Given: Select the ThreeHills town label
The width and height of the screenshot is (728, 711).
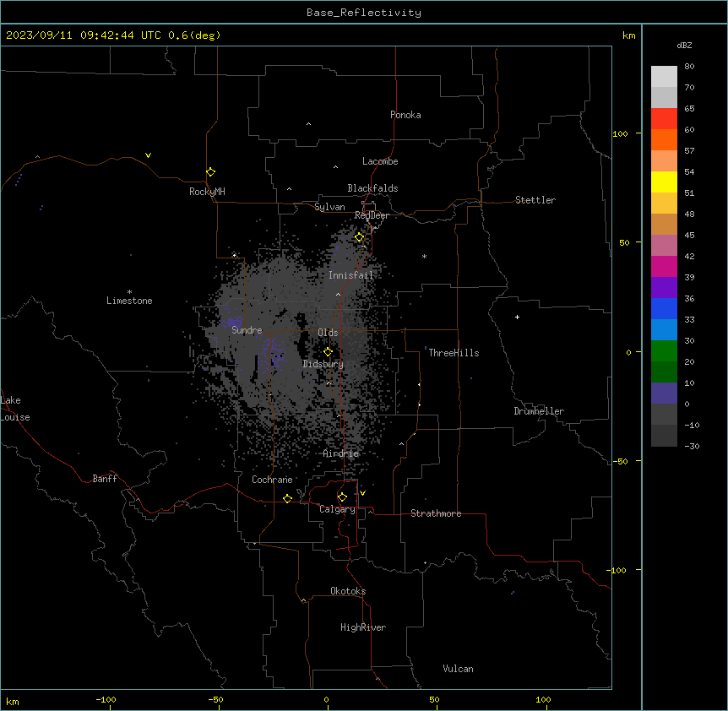Looking at the screenshot, I should 454,353.
